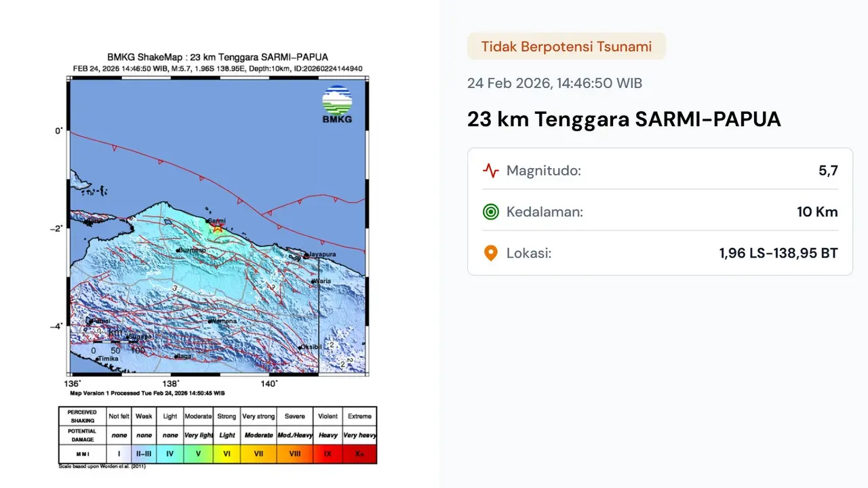Select the timestamp 24 Feb 2026, 14:46:50 WIB
Viewport: 868px width, 488px height.
555,83
